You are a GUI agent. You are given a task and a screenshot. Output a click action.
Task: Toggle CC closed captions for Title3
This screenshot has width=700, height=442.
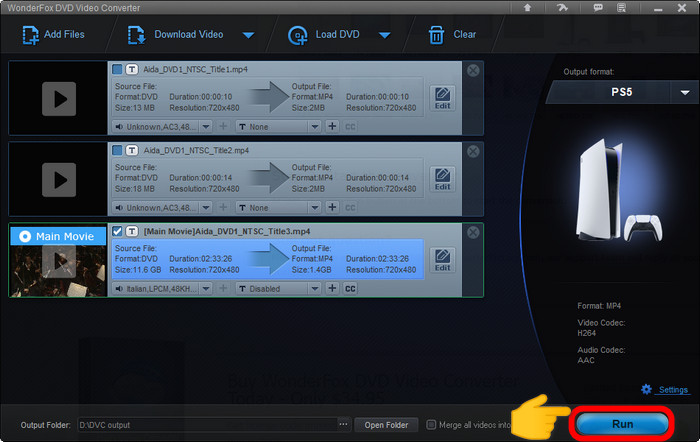350,289
